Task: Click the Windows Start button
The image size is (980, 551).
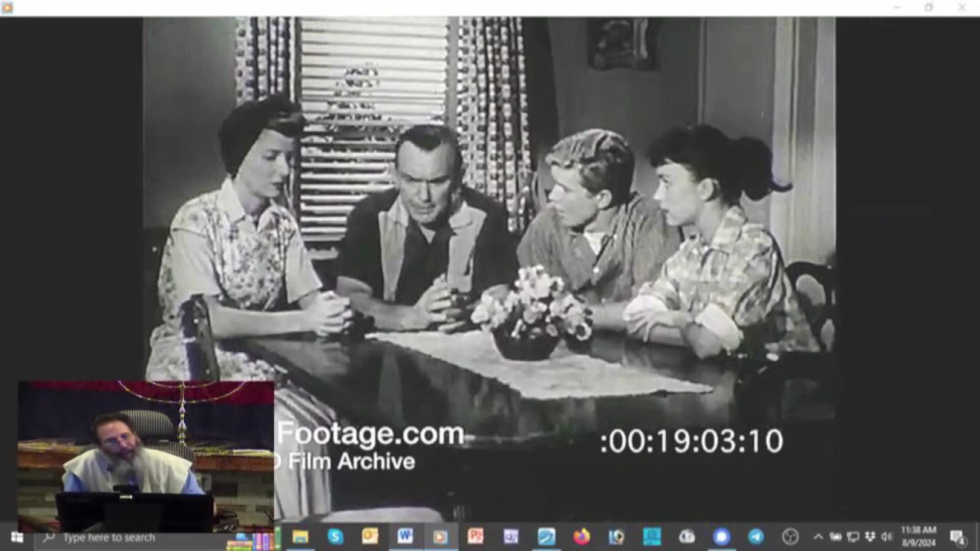Action: pyautogui.click(x=17, y=537)
